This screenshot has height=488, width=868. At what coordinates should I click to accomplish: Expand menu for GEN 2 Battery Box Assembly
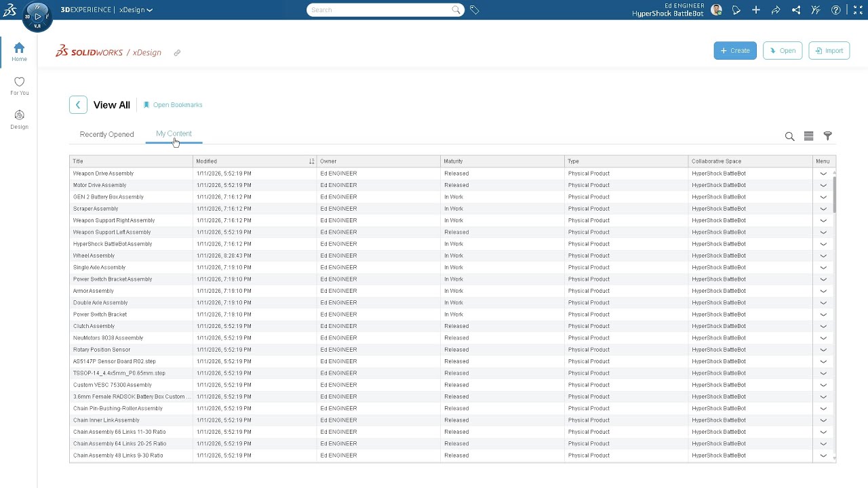coord(823,197)
